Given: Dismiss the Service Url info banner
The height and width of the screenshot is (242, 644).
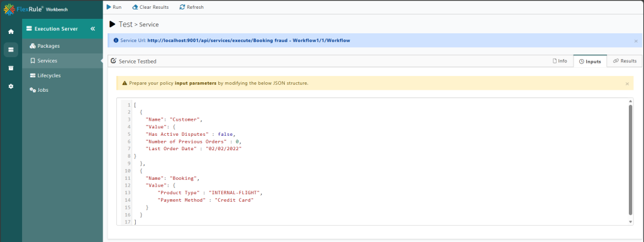Looking at the screenshot, I should [x=636, y=41].
